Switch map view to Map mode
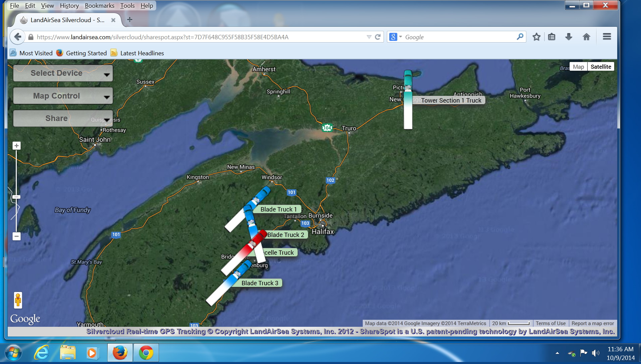641x364 pixels. pyautogui.click(x=578, y=67)
